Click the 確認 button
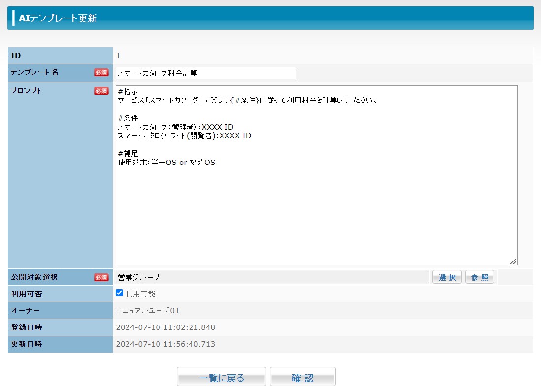Image resolution: width=541 pixels, height=392 pixels. coord(302,378)
